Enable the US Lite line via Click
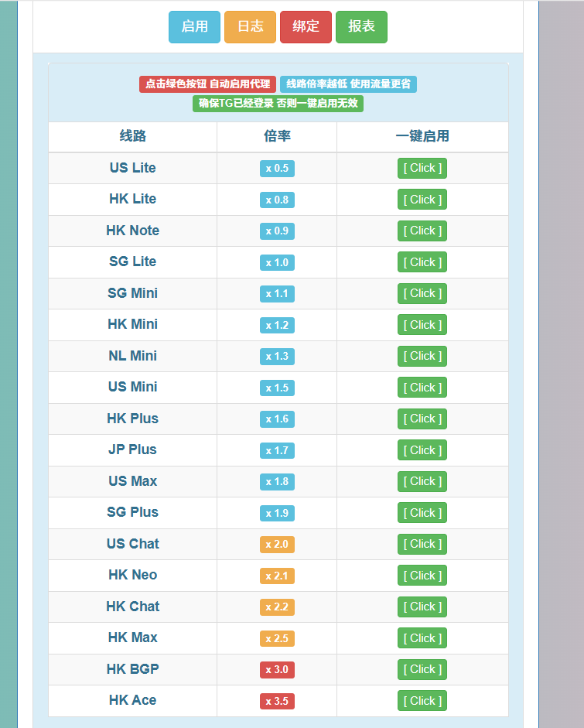 tap(422, 168)
